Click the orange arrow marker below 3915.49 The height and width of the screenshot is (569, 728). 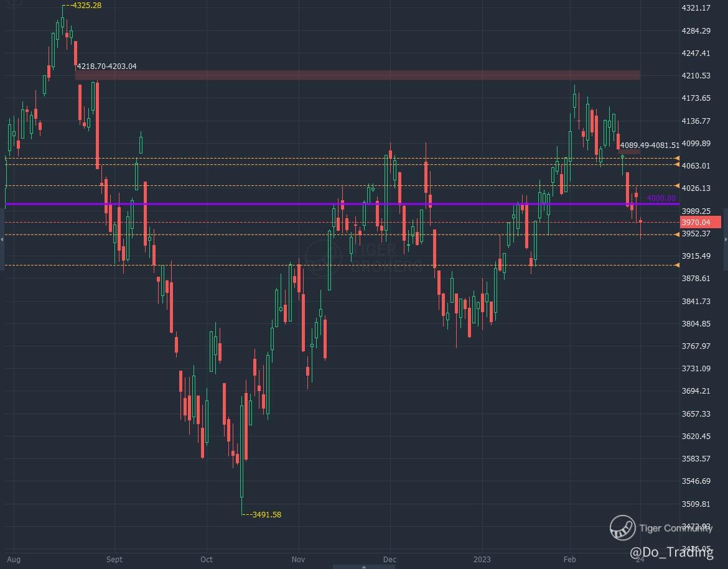(677, 265)
